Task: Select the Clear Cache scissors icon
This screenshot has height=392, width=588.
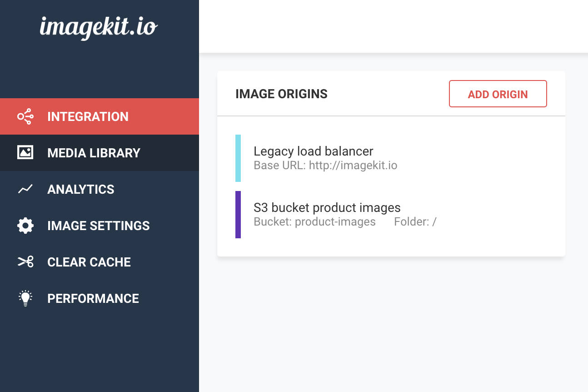Action: tap(25, 262)
